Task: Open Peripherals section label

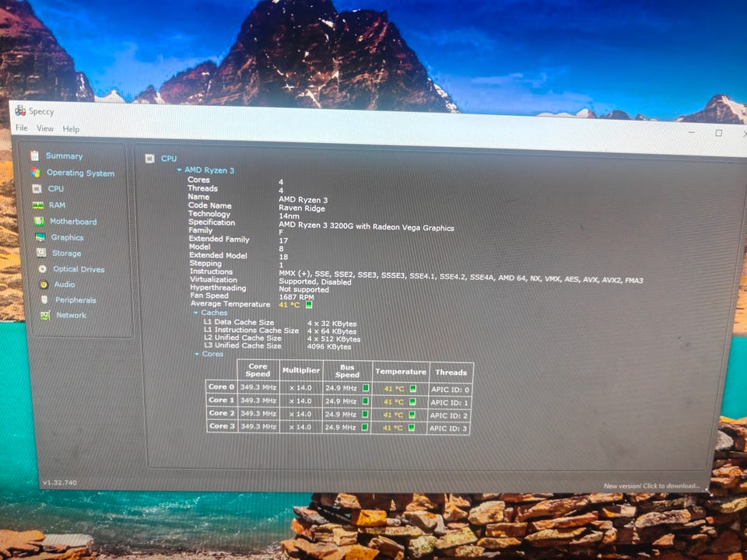Action: point(75,300)
